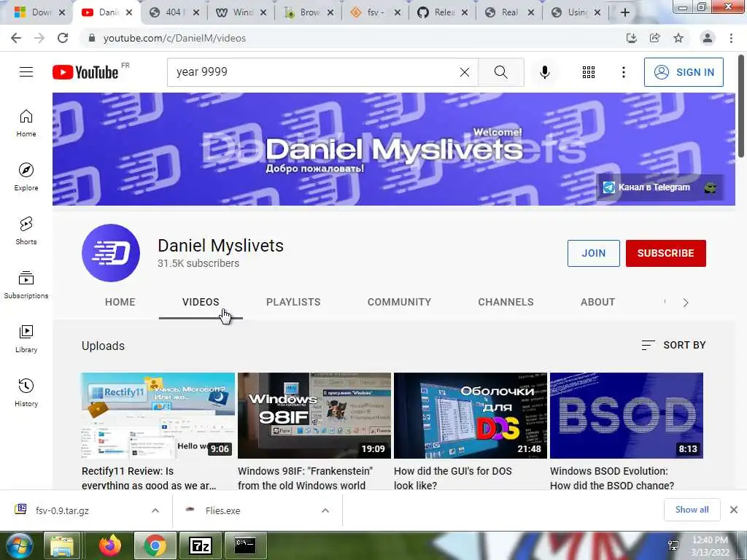Open Chrome's three-dot menu
This screenshot has height=560, width=747.
(x=731, y=38)
